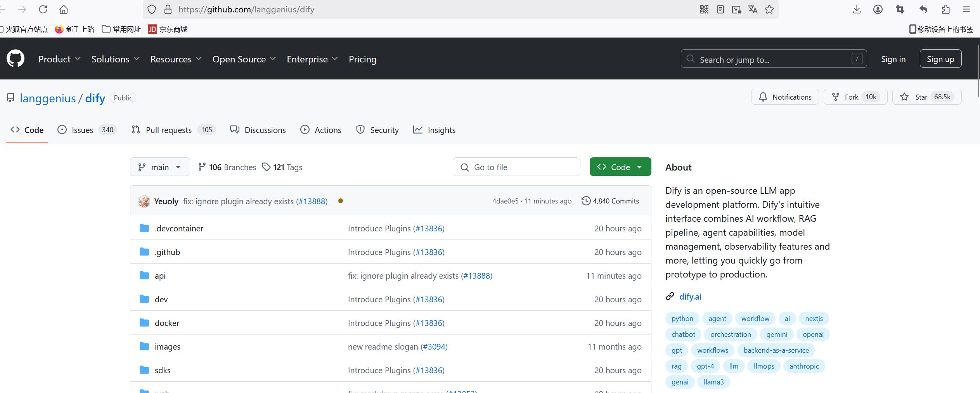Expand the Enterprise menu
This screenshot has width=980, height=393.
[x=312, y=59]
